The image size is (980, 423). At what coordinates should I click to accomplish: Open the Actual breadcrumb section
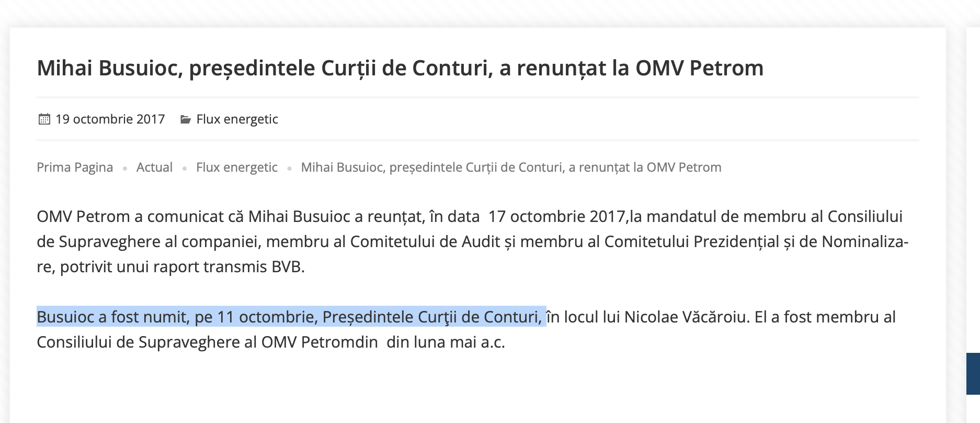[154, 168]
